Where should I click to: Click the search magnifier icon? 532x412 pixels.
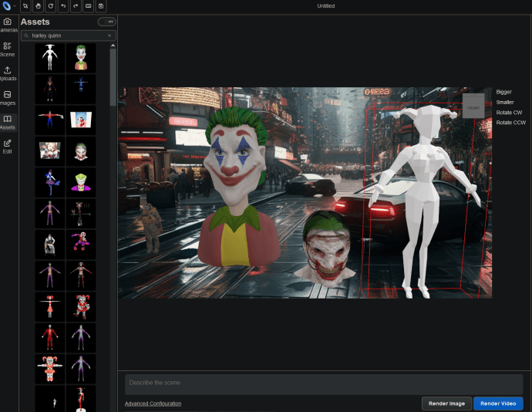[26, 35]
